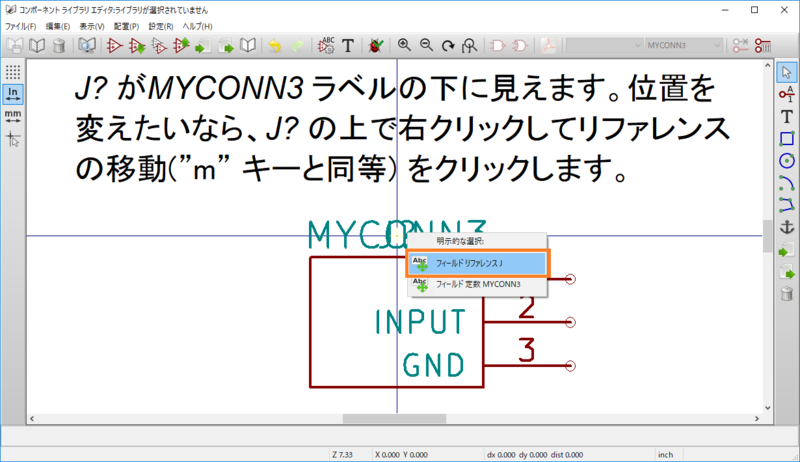
Task: Click the horizontal scrollbar left arrow
Action: point(32,419)
